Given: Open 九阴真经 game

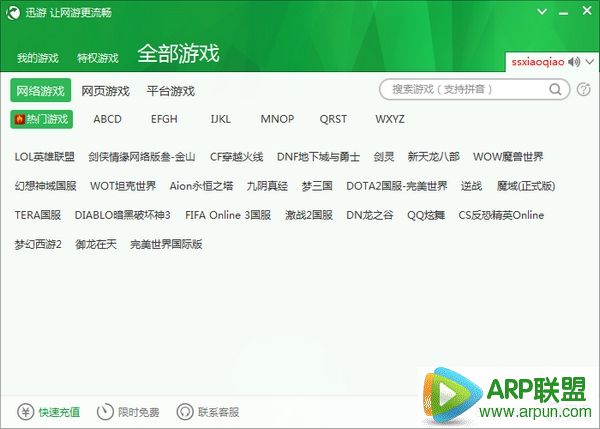Looking at the screenshot, I should pyautogui.click(x=267, y=186).
